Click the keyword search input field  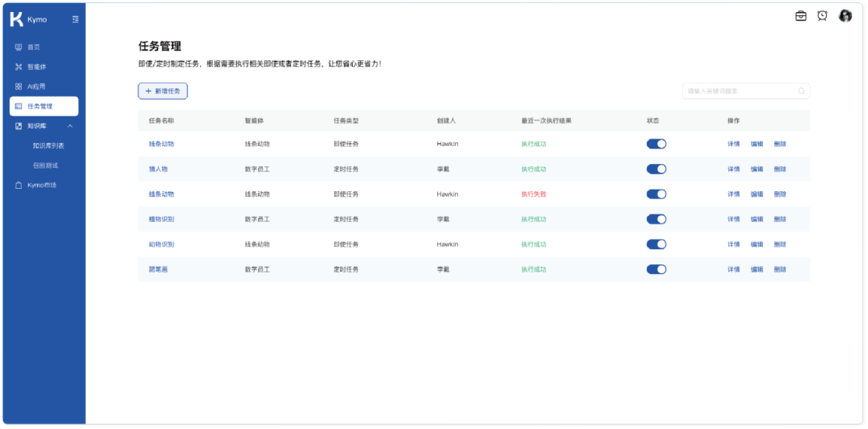point(746,92)
